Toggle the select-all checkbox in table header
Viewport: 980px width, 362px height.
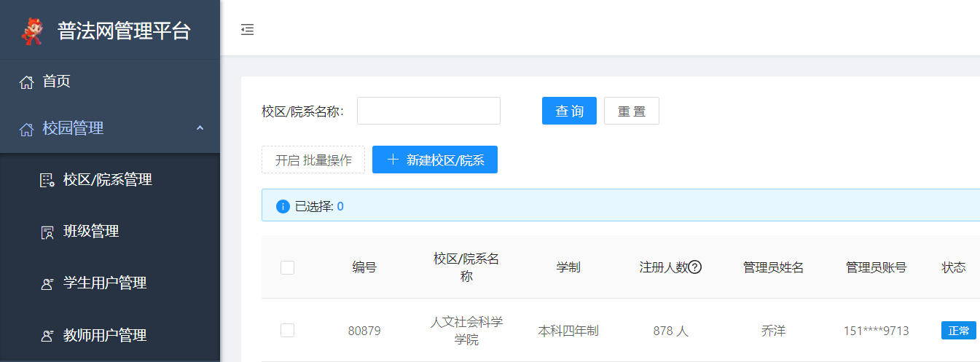pyautogui.click(x=287, y=267)
